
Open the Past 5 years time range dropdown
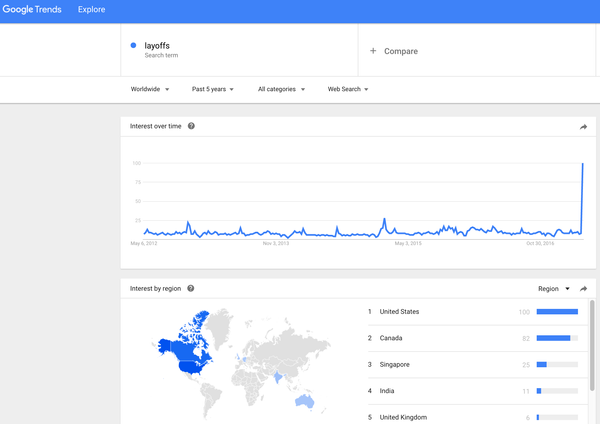pyautogui.click(x=212, y=89)
